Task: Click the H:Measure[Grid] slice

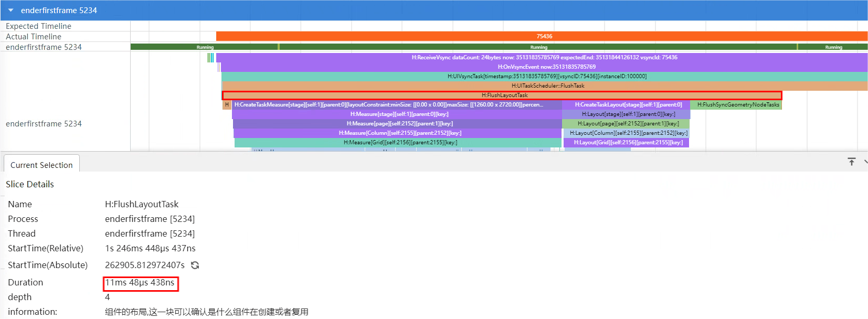Action: 399,143
